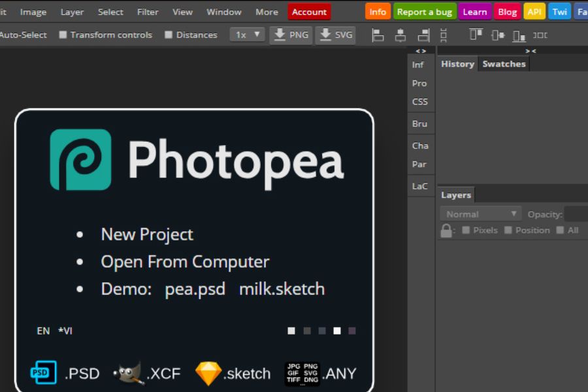
Task: Click the distribute vertically spacing icon
Action: (x=443, y=35)
